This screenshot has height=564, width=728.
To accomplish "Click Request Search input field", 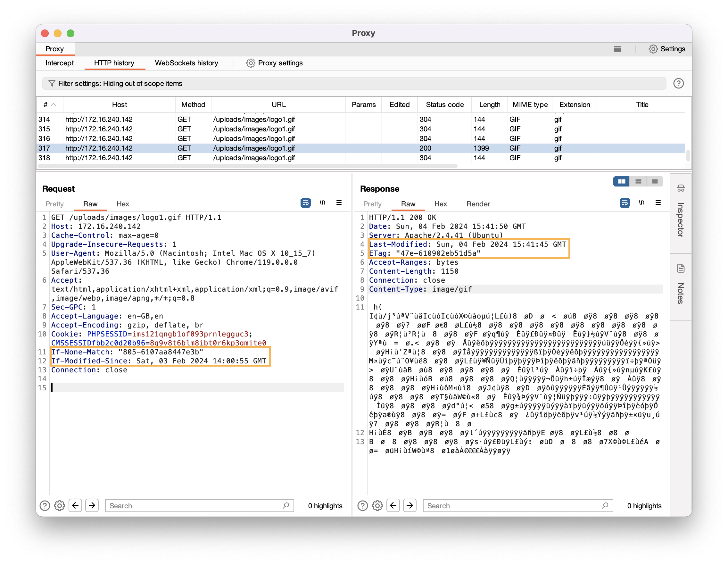I will click(x=199, y=506).
